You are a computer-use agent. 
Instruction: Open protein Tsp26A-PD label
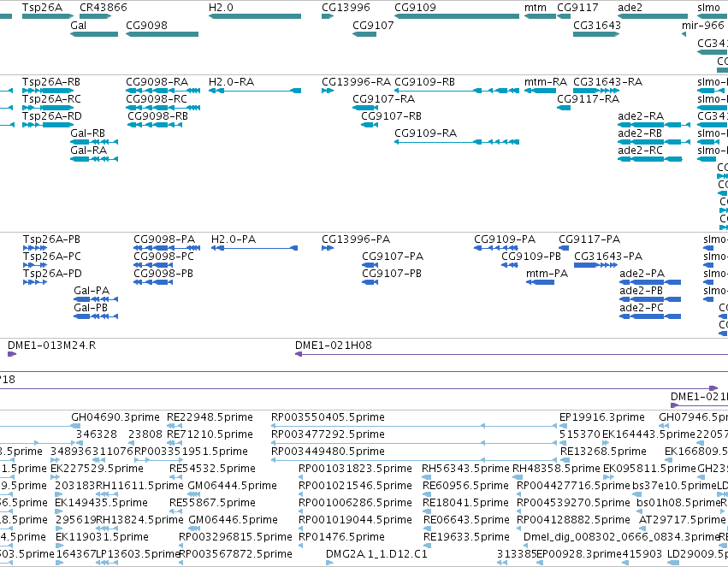tap(52, 274)
